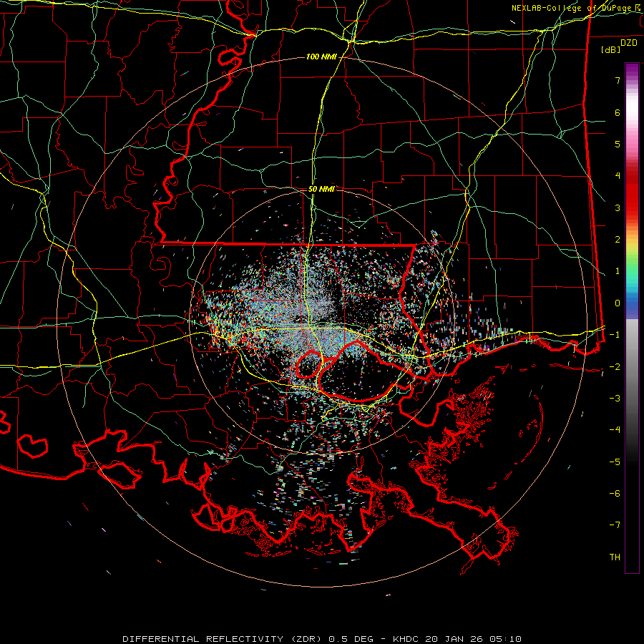Click the 20 JAN 26 05:10 timestamp
The image size is (644, 644).
coord(474,639)
